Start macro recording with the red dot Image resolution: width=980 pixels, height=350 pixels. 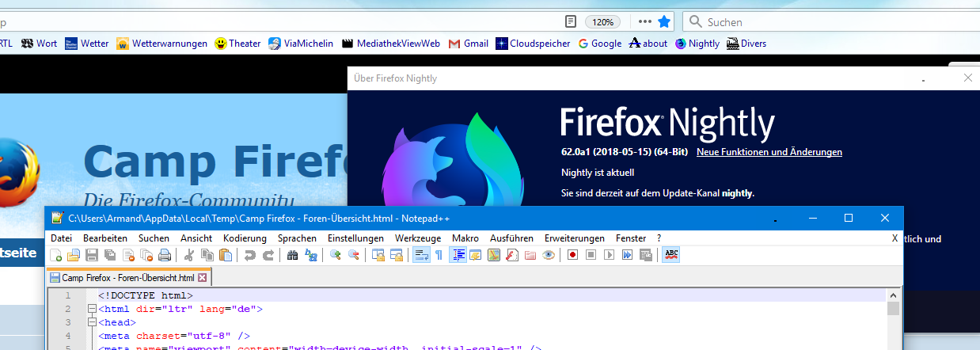coord(572,255)
